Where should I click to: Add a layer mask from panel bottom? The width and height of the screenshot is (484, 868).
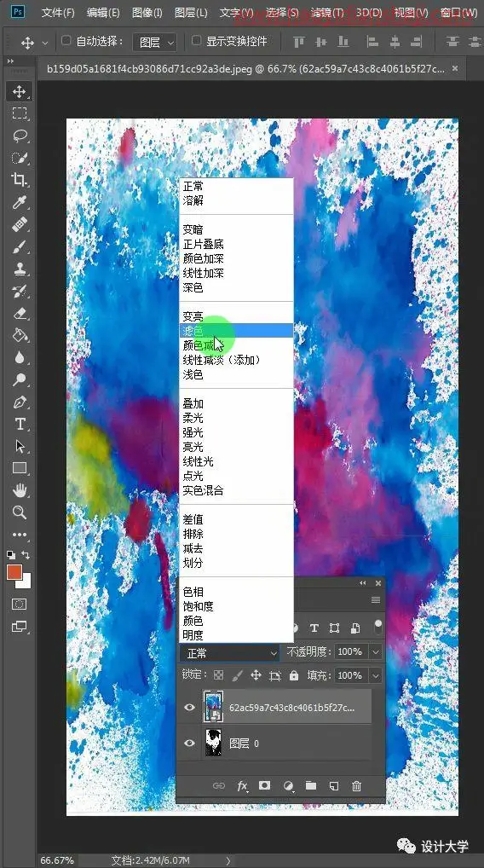pos(264,785)
